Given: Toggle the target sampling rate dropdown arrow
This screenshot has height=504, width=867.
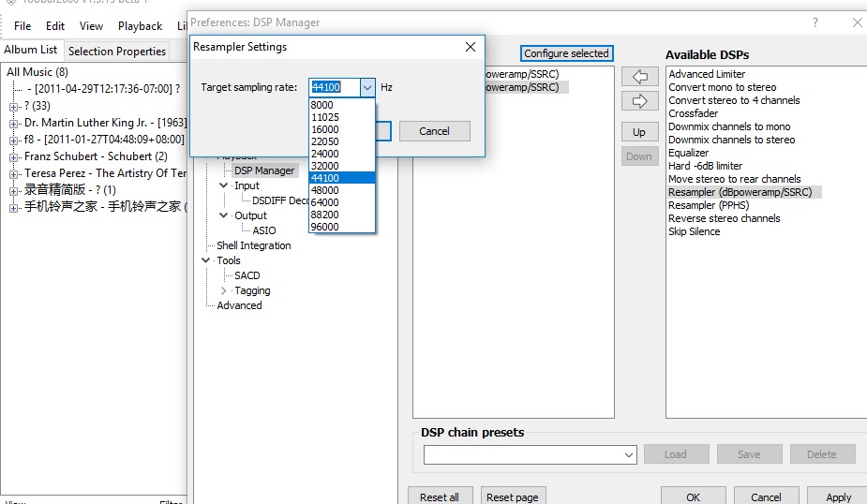Looking at the screenshot, I should click(x=366, y=87).
